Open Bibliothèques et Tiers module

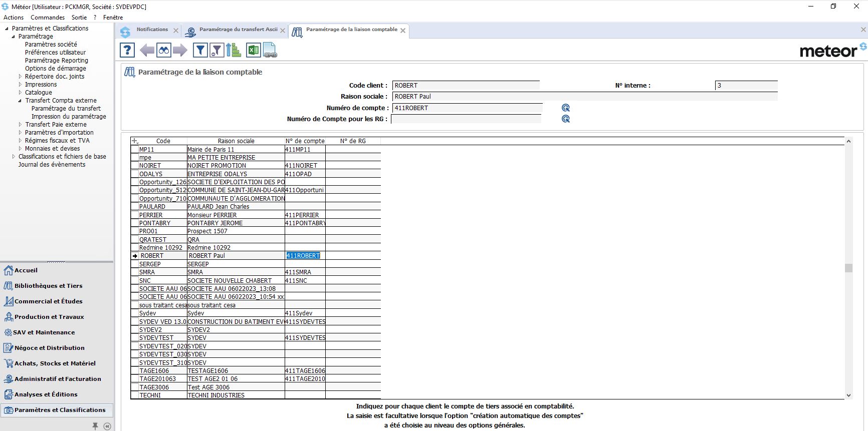point(57,286)
